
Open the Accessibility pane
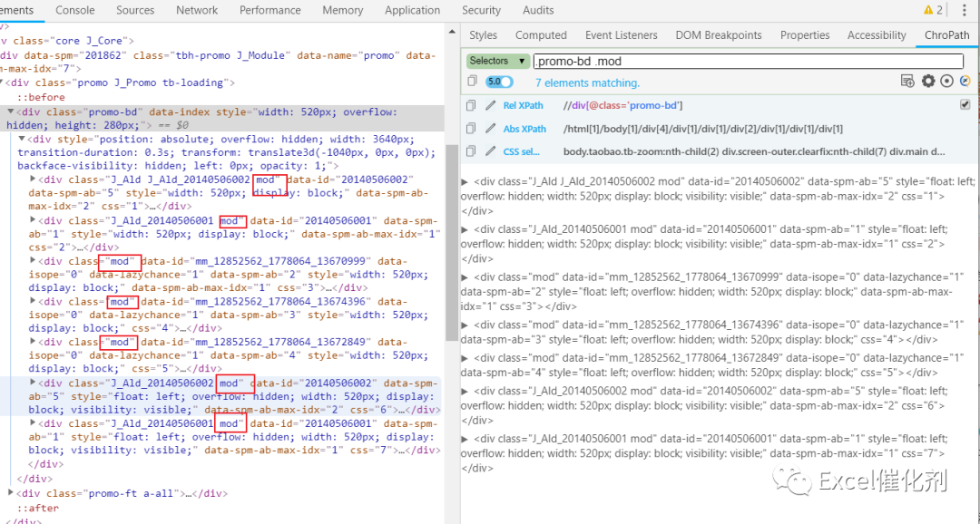877,35
